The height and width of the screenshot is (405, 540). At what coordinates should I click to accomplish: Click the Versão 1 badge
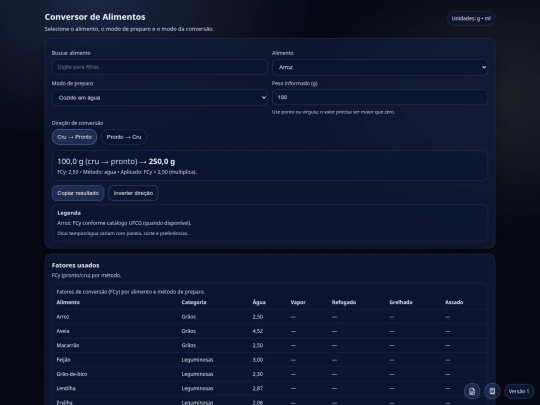click(519, 391)
